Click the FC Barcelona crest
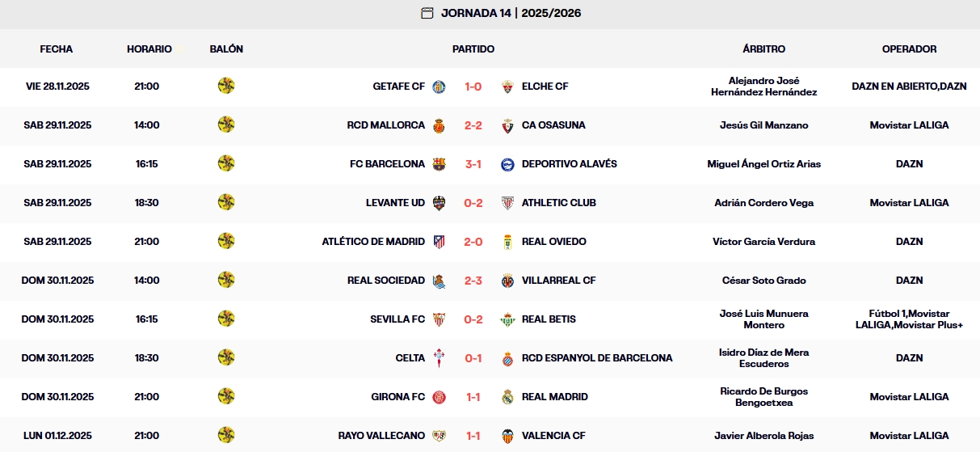 [x=439, y=164]
